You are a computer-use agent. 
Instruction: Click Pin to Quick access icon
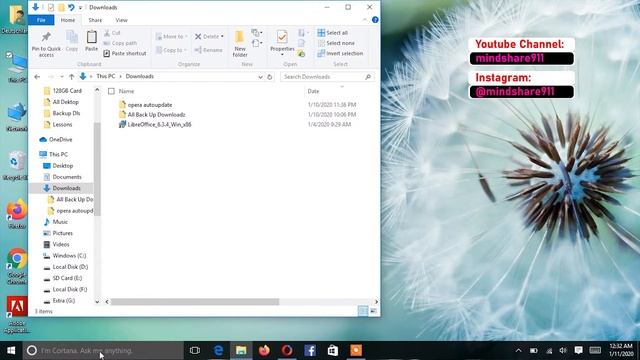pyautogui.click(x=46, y=44)
